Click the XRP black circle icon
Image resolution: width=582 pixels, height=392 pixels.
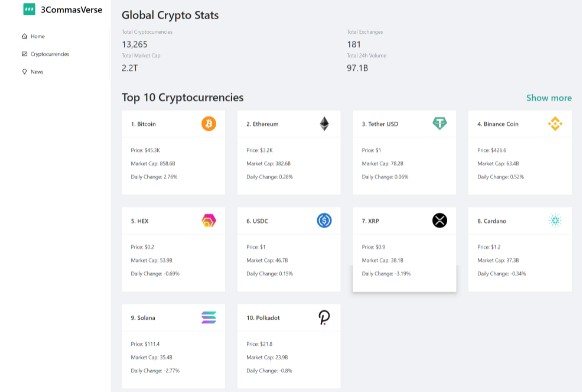(439, 220)
